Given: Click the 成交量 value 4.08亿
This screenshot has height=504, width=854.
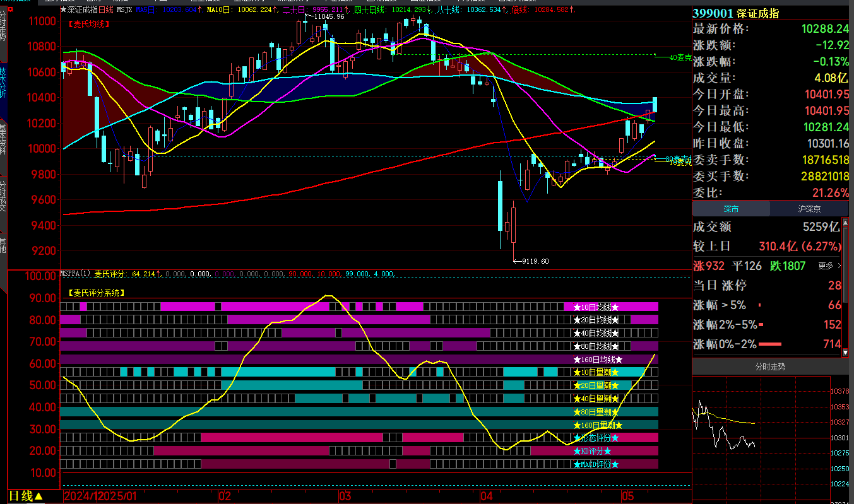Looking at the screenshot, I should (x=831, y=78).
